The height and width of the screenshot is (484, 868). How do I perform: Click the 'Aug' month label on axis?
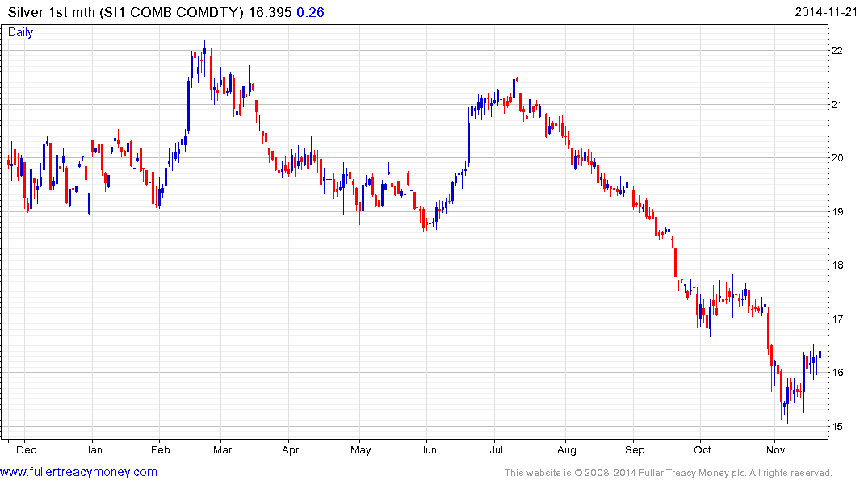566,449
